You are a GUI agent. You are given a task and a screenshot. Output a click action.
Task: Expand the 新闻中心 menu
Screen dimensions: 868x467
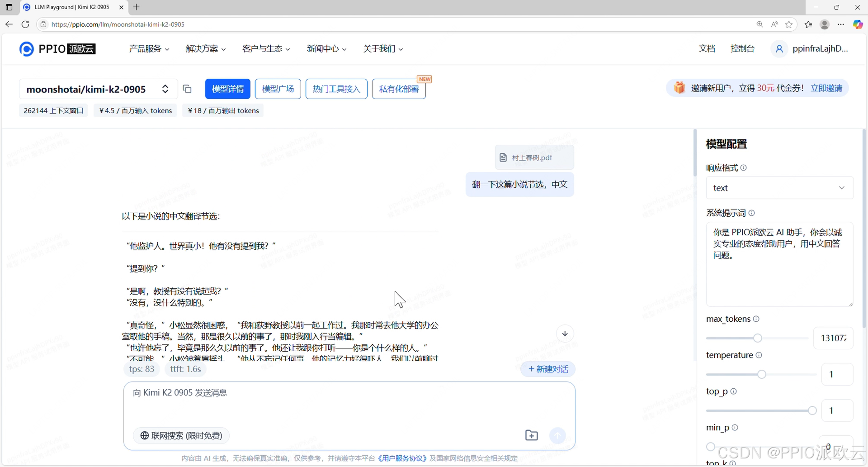pos(326,49)
